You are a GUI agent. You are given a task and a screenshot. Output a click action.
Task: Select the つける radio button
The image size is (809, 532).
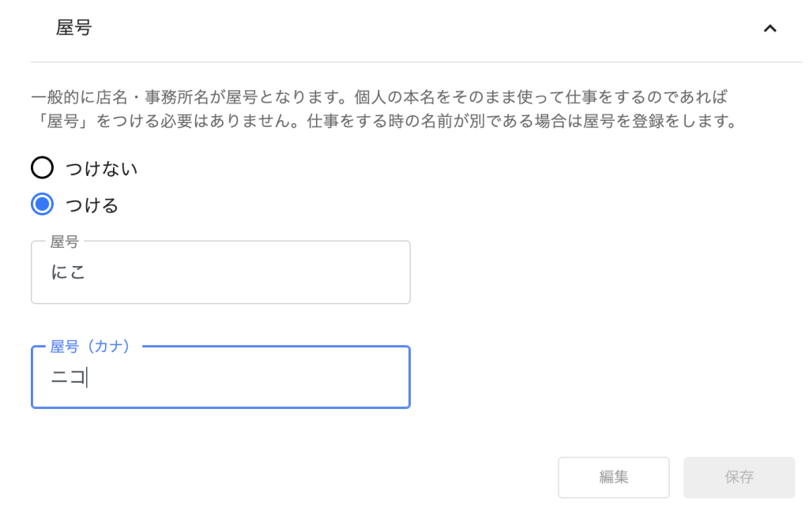[42, 205]
